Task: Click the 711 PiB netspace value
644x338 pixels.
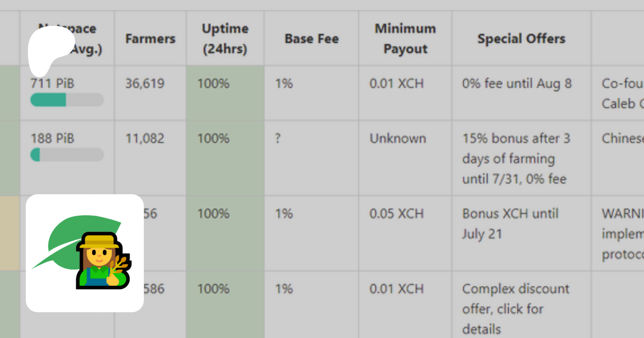Action: (x=52, y=84)
